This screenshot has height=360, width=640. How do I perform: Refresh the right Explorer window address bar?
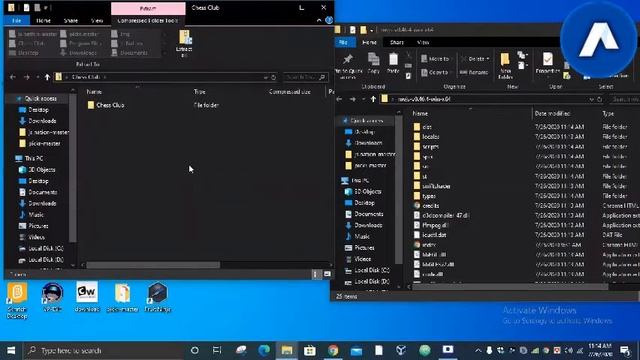(x=600, y=99)
